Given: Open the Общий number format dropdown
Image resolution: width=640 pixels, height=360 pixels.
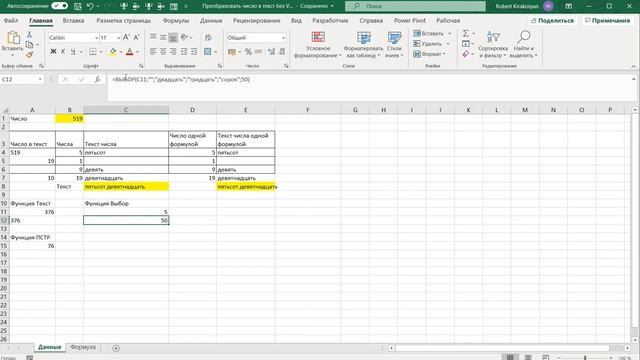Looking at the screenshot, I should pyautogui.click(x=283, y=38).
